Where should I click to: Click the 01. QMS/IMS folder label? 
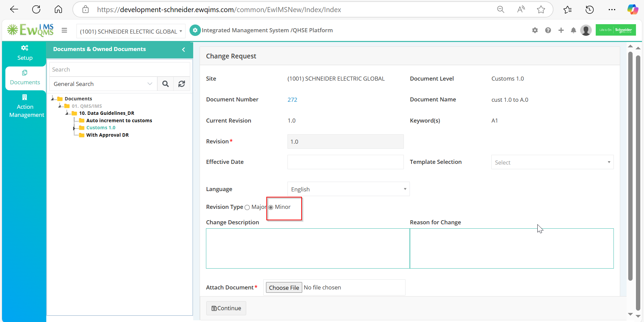(x=87, y=106)
